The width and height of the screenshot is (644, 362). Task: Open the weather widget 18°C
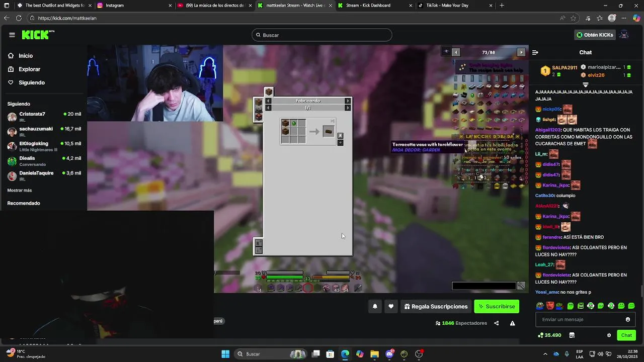click(25, 354)
